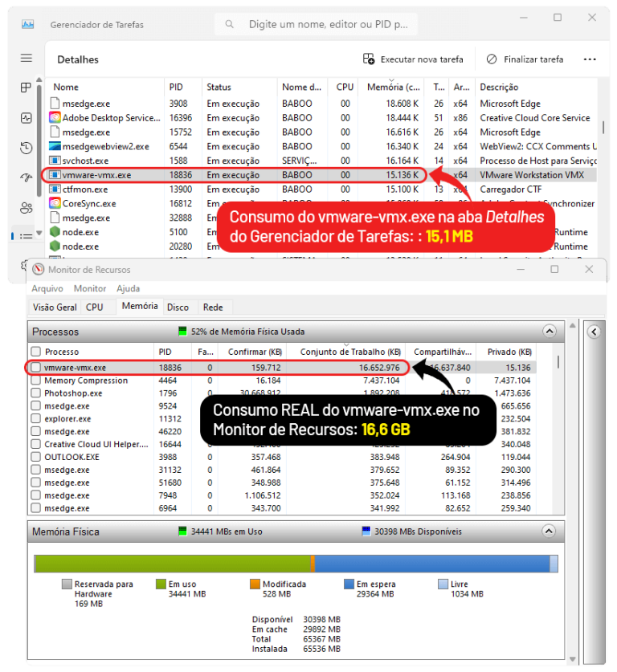The image size is (617, 672).
Task: Collapse the Memória Física section
Action: click(x=550, y=531)
